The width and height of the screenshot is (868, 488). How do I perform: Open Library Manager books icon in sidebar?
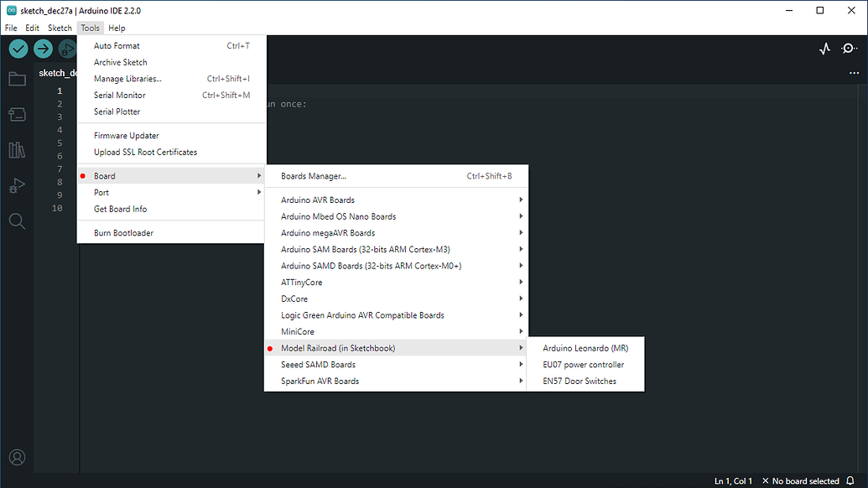(x=17, y=149)
